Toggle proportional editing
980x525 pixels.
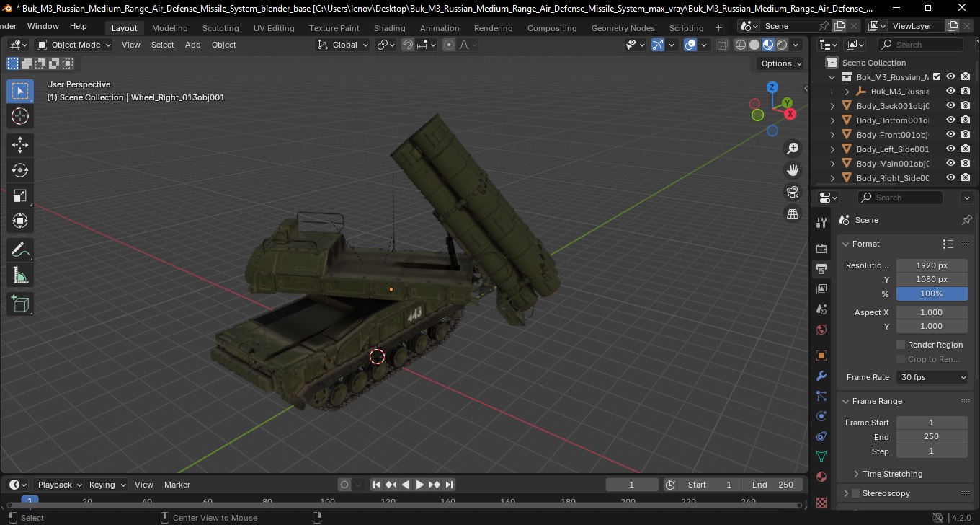449,45
